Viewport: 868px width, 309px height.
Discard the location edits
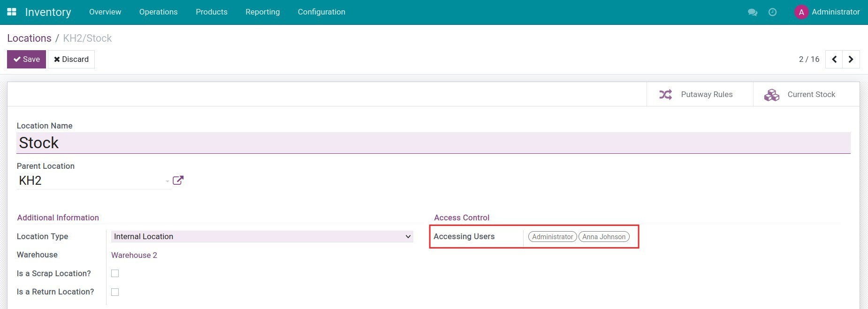[x=71, y=60]
